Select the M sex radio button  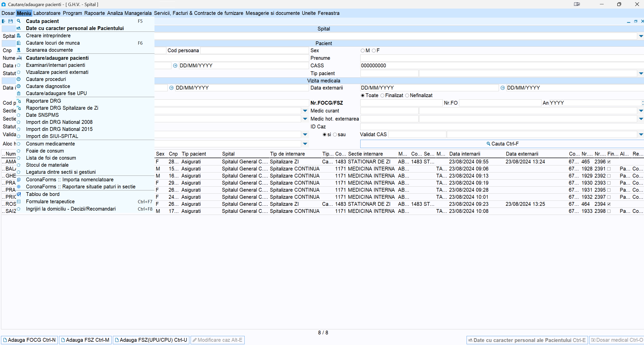click(x=363, y=50)
